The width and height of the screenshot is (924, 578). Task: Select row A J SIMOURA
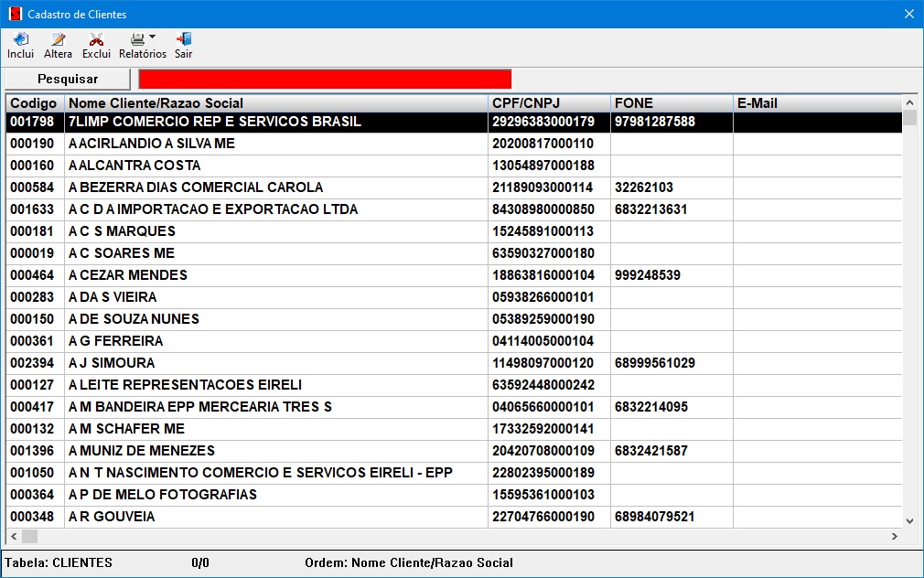(454, 363)
